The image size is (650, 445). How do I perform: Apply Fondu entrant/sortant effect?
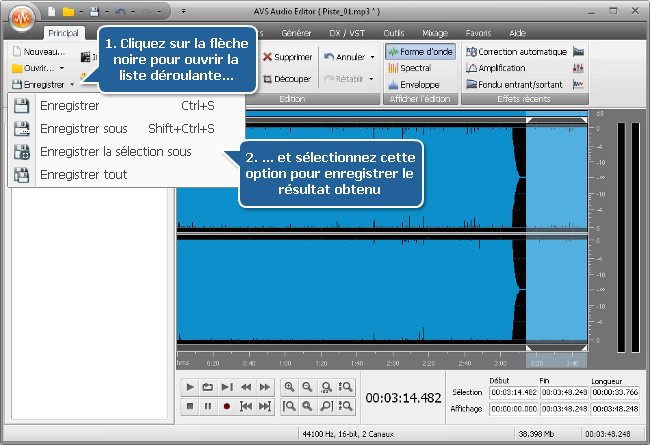click(x=514, y=85)
